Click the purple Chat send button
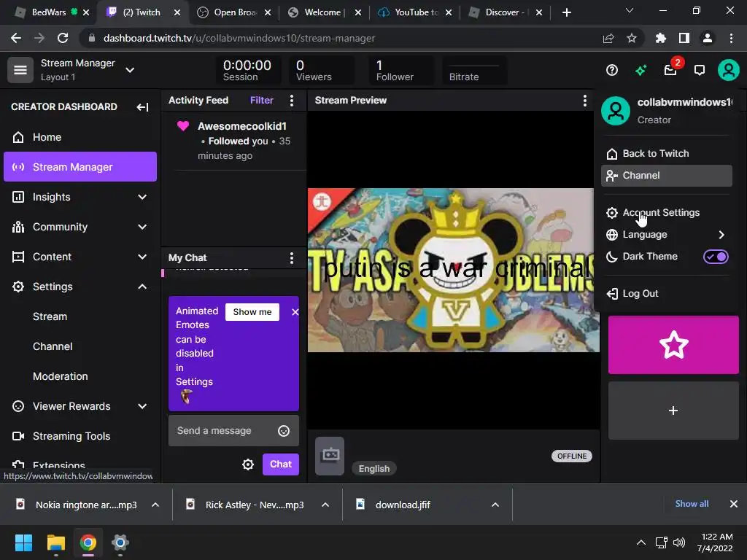Viewport: 747px width, 560px height. point(281,464)
